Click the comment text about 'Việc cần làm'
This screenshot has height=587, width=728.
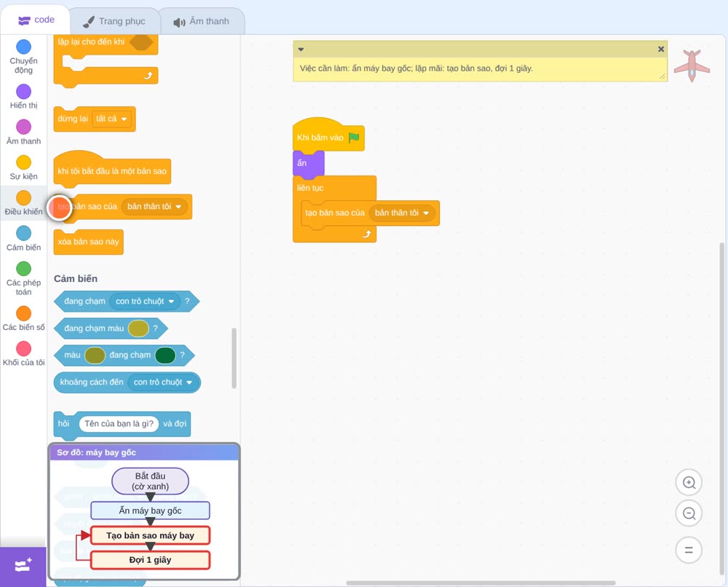(416, 68)
